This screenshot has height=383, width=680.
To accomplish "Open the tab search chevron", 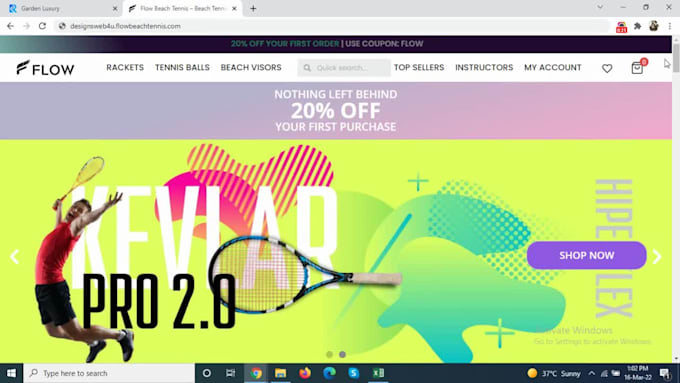I will click(x=600, y=7).
